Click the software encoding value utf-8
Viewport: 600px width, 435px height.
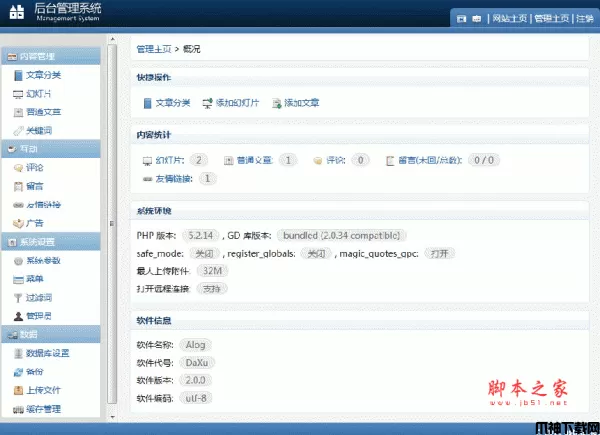click(x=196, y=398)
